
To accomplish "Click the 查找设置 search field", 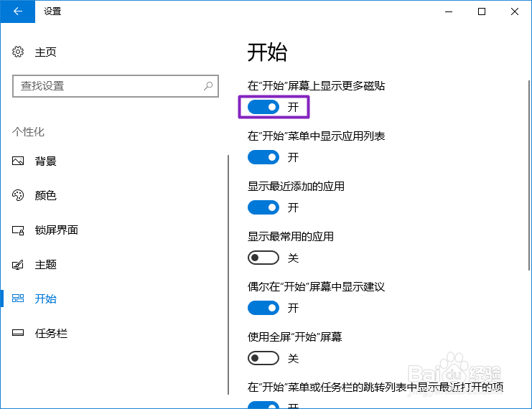I will click(x=116, y=86).
